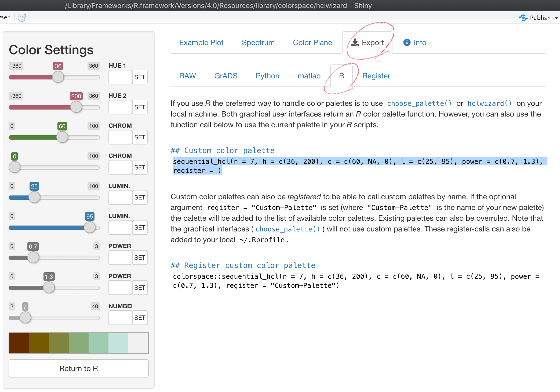Click the Export download icon
The width and height of the screenshot is (560, 392).
(x=355, y=42)
